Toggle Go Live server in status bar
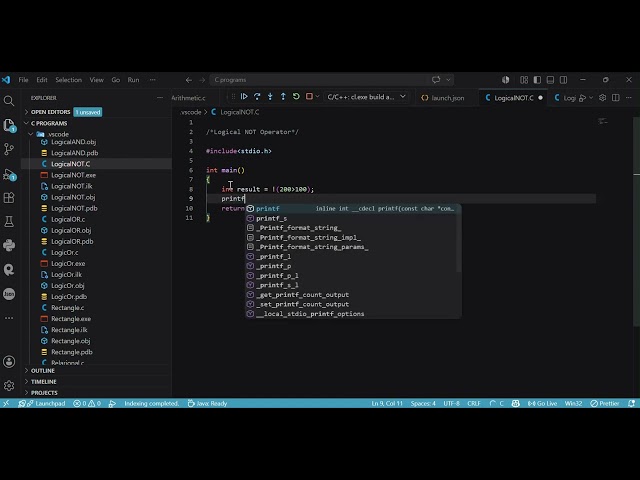The image size is (640, 480). tap(542, 403)
